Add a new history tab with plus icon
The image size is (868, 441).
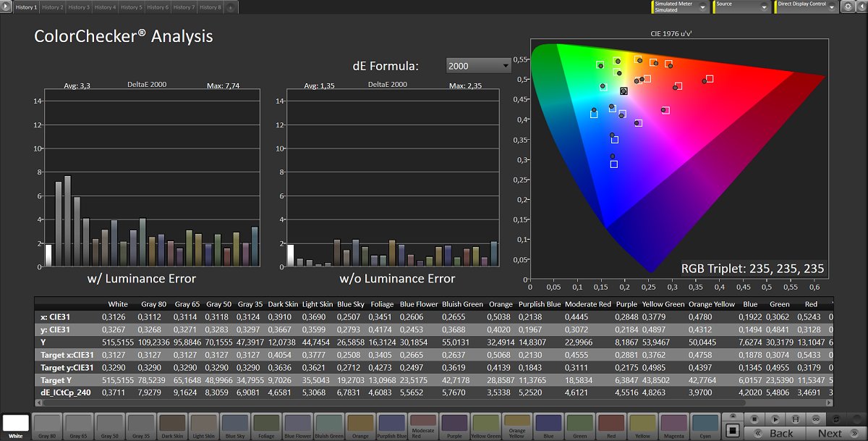230,7
